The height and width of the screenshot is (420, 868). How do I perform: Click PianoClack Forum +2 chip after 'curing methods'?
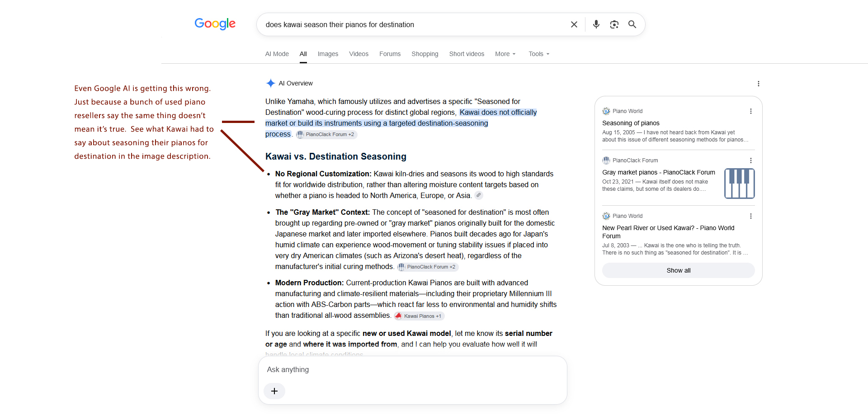tap(427, 267)
